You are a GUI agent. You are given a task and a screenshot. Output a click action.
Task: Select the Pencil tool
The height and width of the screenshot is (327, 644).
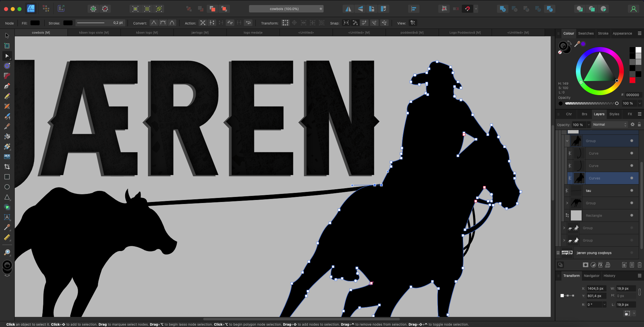click(x=7, y=96)
